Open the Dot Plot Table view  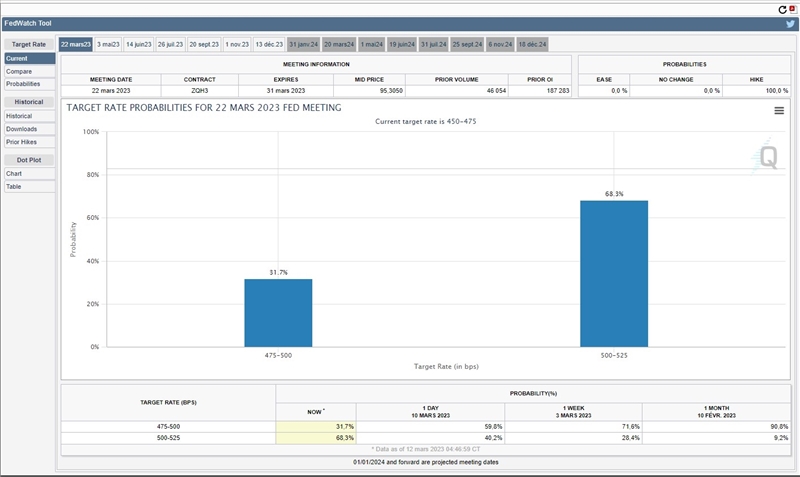14,187
